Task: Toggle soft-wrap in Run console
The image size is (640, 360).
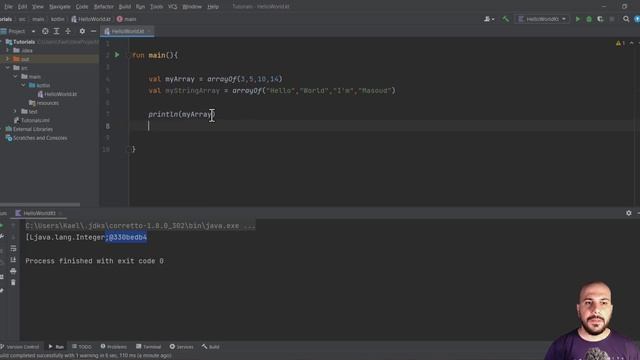Action: tap(13, 248)
